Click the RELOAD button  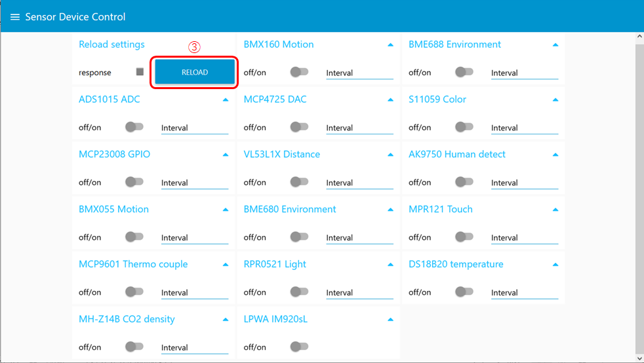pyautogui.click(x=195, y=72)
